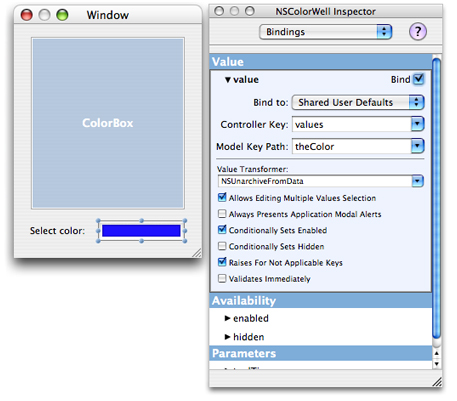Image resolution: width=457 pixels, height=401 pixels.
Task: Open the Bindings pane selector popup
Action: (x=325, y=32)
